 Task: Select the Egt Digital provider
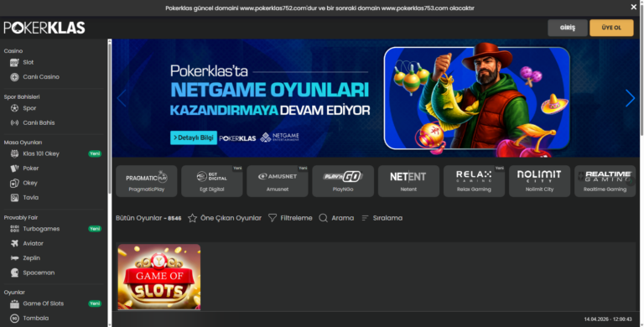212,181
